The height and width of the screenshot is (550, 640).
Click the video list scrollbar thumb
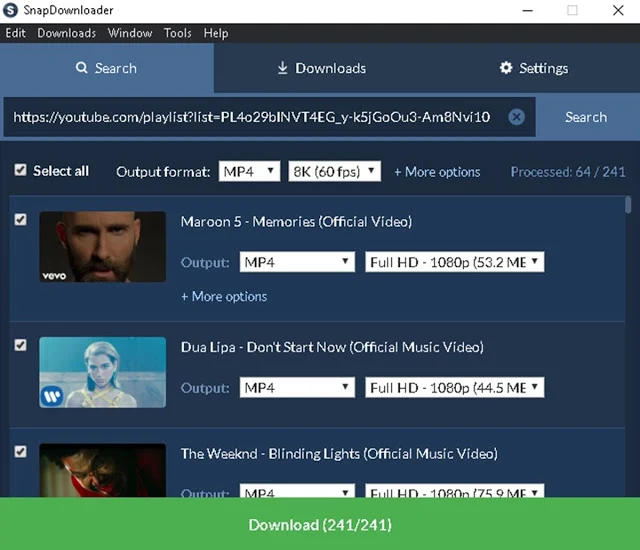[x=628, y=205]
